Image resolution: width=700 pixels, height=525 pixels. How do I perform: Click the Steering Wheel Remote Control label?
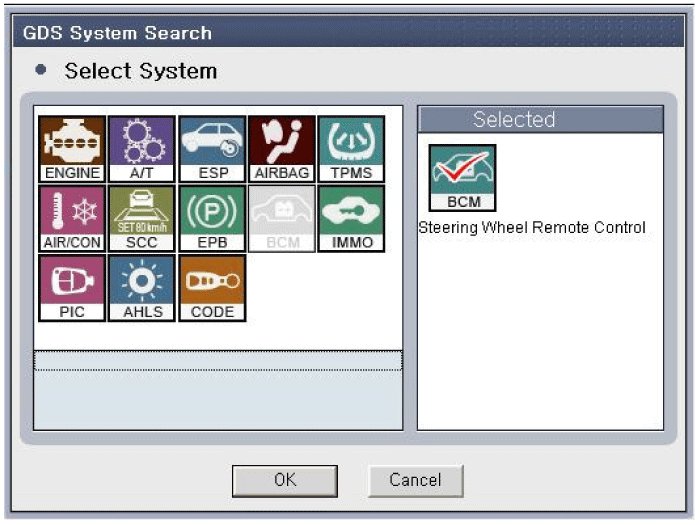532,228
